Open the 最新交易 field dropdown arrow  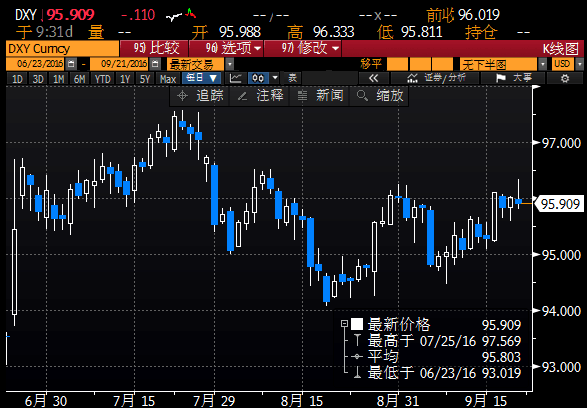point(230,64)
